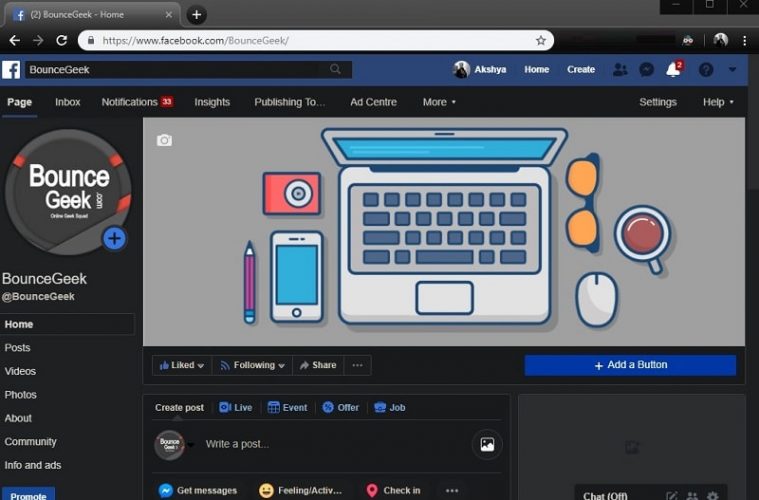759x500 pixels.
Task: Click the chat settings gear icon
Action: (713, 496)
